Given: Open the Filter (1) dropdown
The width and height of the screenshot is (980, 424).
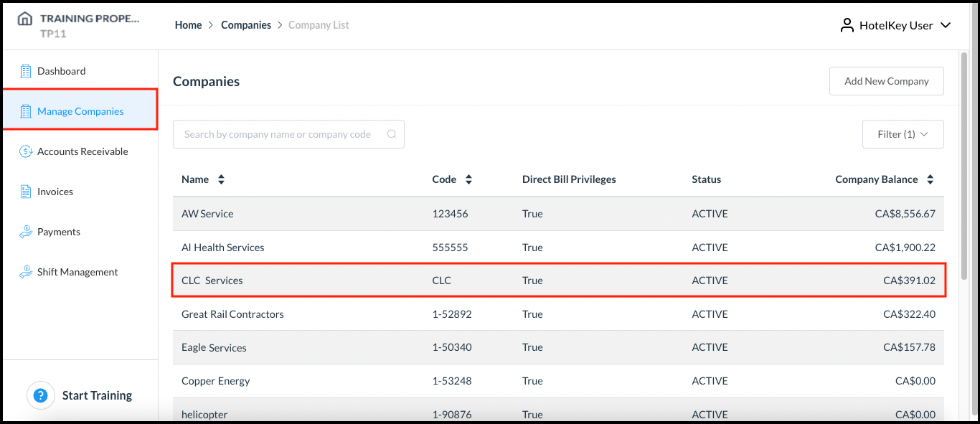Looking at the screenshot, I should click(903, 134).
